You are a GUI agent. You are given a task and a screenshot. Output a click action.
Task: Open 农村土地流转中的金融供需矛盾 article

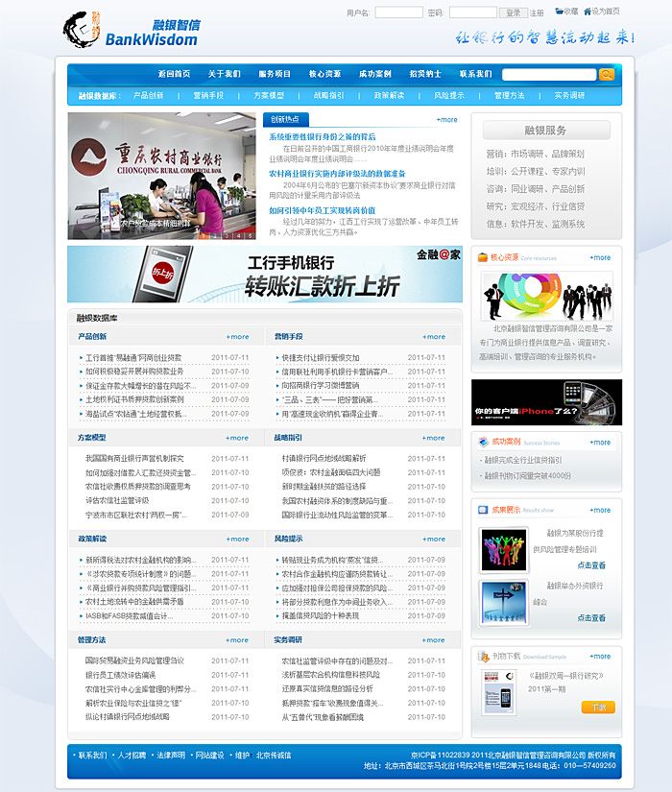tap(134, 602)
